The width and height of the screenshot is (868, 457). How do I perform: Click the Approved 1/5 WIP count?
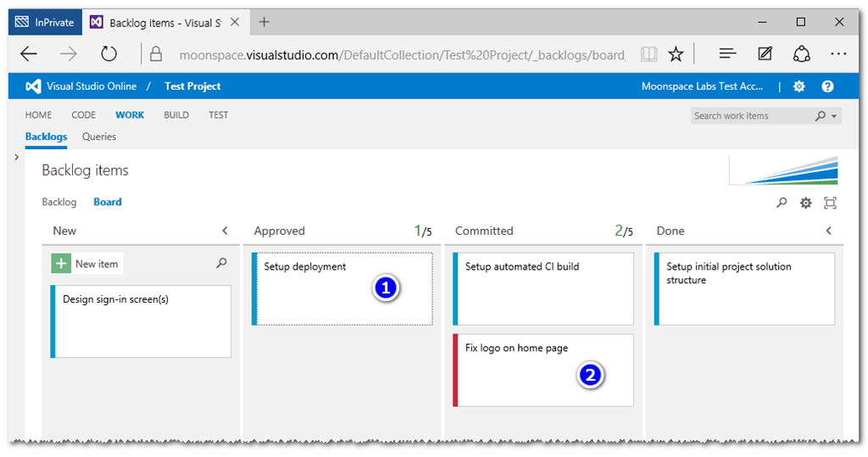click(423, 231)
